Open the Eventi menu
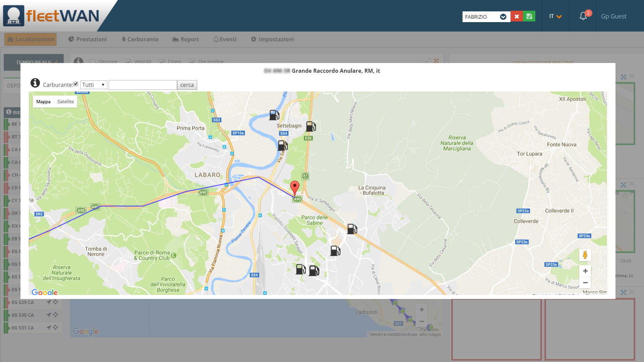644x362 pixels. click(x=225, y=39)
